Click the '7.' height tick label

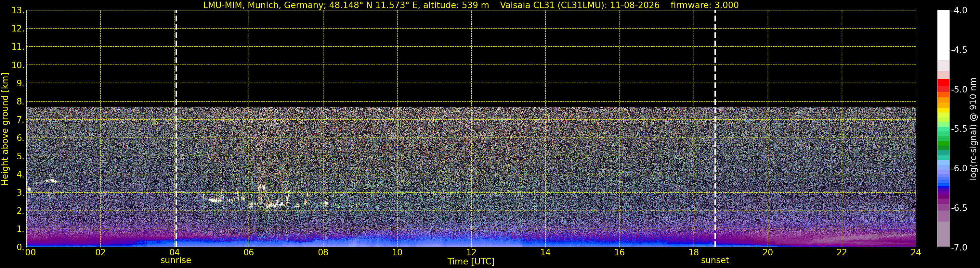coord(20,120)
